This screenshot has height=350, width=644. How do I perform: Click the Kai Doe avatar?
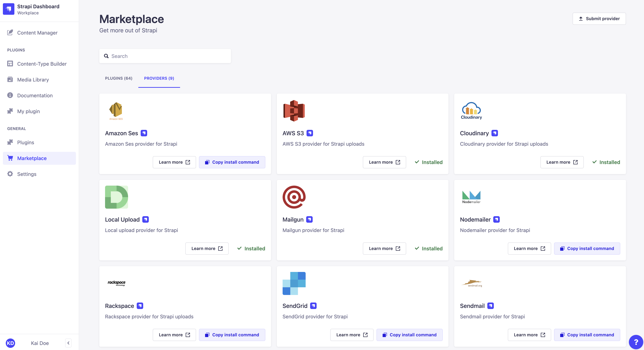pos(10,343)
